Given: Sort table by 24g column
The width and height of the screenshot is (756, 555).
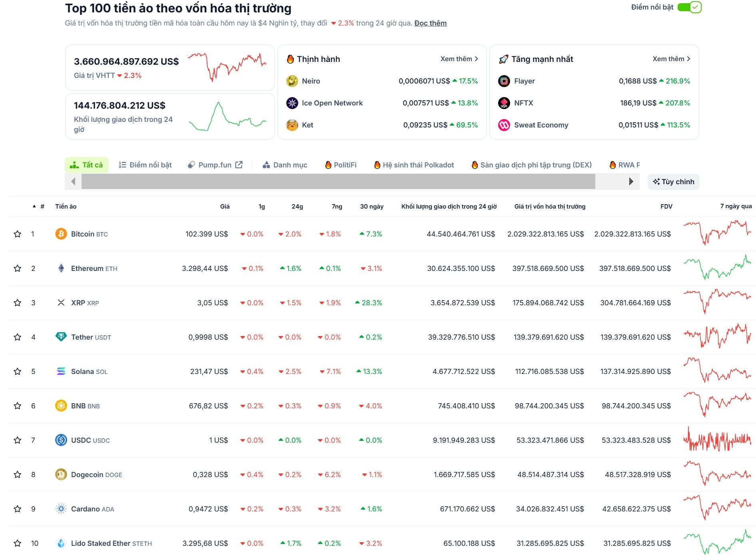Looking at the screenshot, I should [x=297, y=207].
